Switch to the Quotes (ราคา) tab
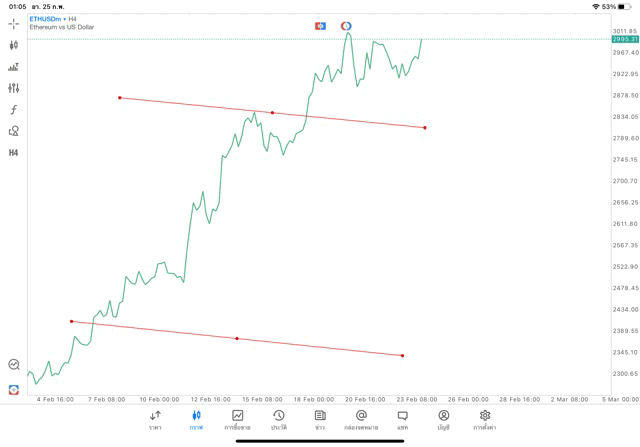This screenshot has height=447, width=640. [155, 419]
